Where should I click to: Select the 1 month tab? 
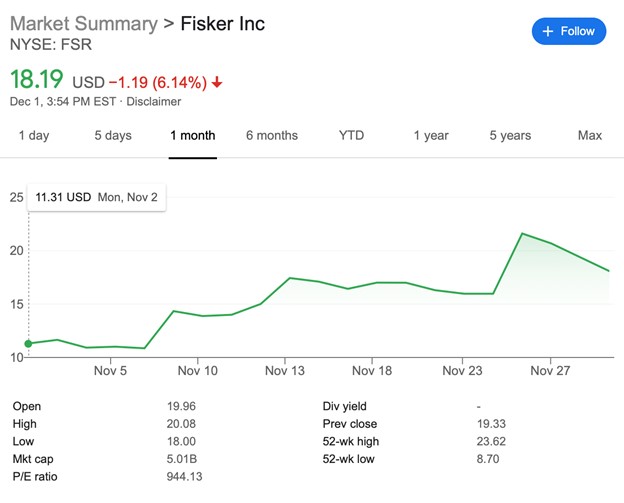pos(192,135)
